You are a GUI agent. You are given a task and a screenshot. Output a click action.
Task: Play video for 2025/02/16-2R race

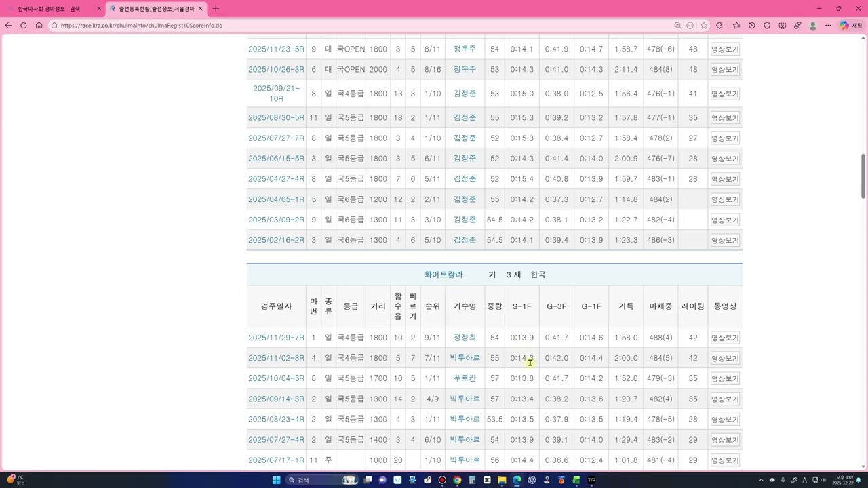coord(725,240)
